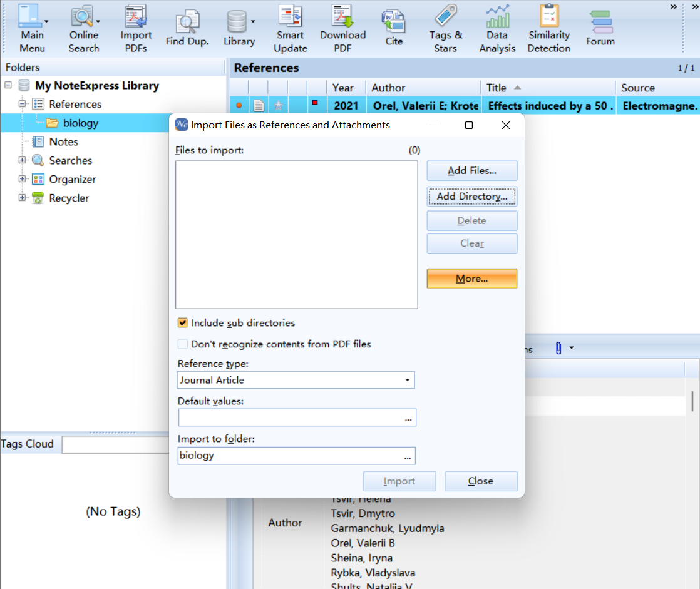Open Online Search tool

point(83,28)
